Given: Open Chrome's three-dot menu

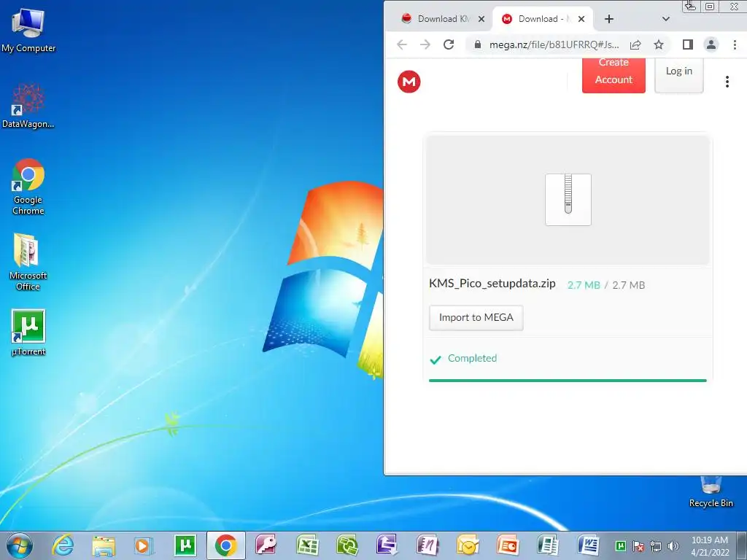Looking at the screenshot, I should pos(735,44).
